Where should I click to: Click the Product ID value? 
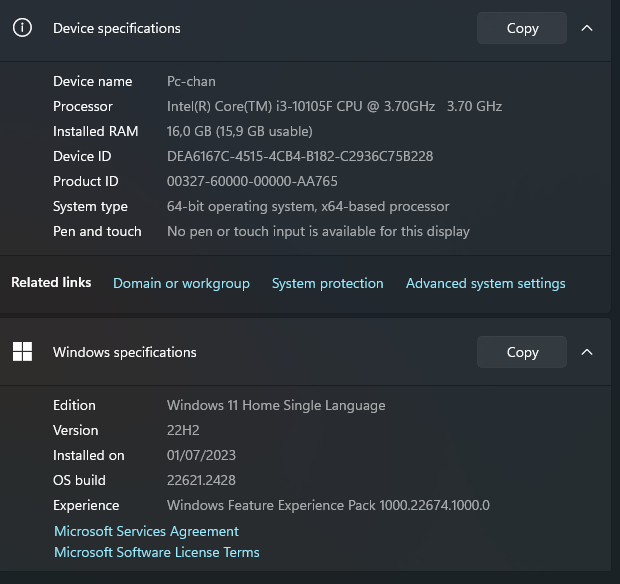tap(252, 181)
